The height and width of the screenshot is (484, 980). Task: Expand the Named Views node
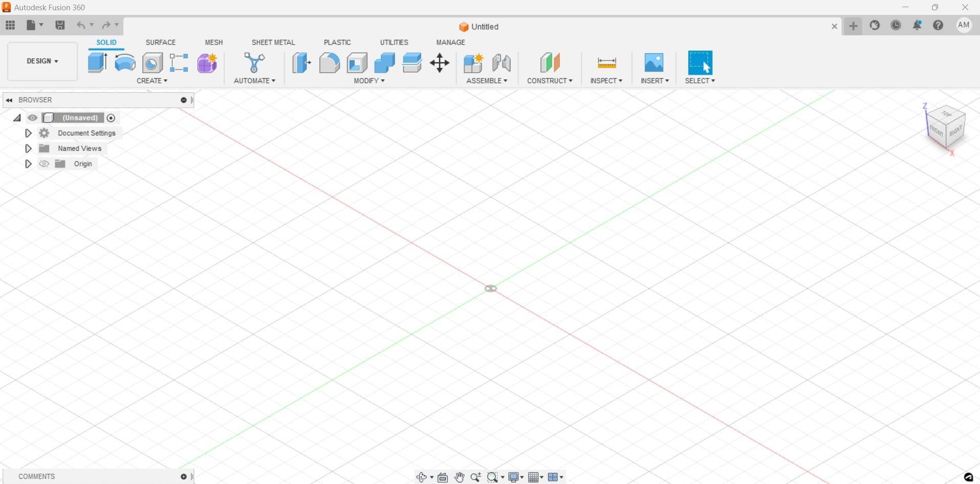coord(28,148)
